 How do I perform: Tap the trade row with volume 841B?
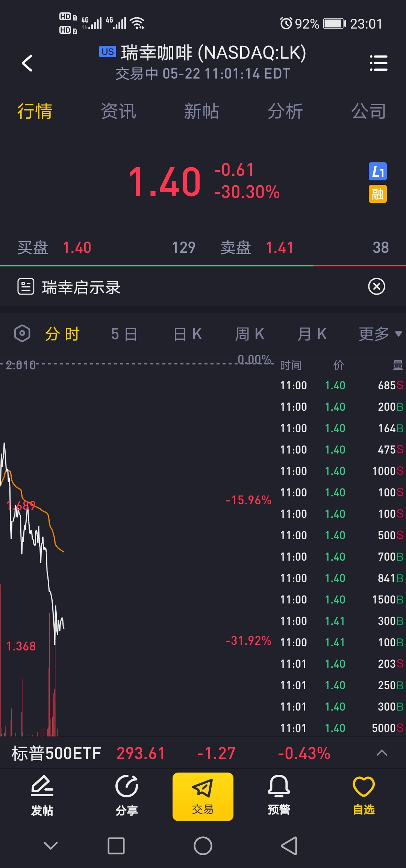342,578
